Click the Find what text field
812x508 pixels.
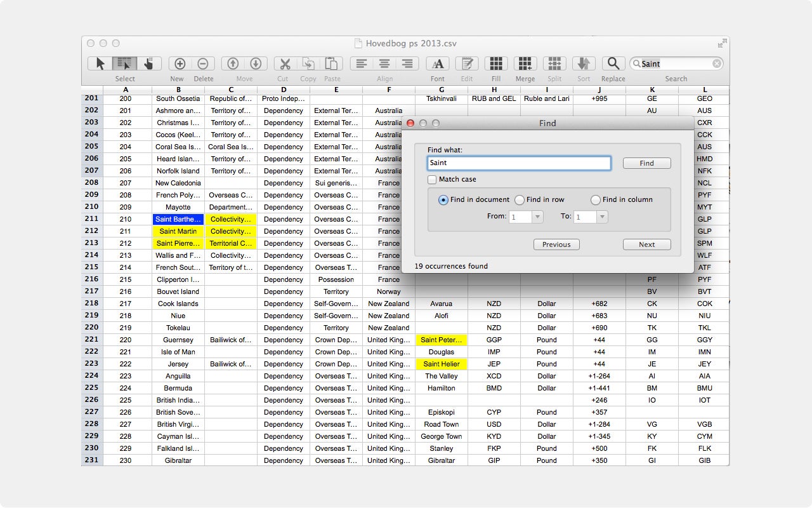pyautogui.click(x=519, y=163)
